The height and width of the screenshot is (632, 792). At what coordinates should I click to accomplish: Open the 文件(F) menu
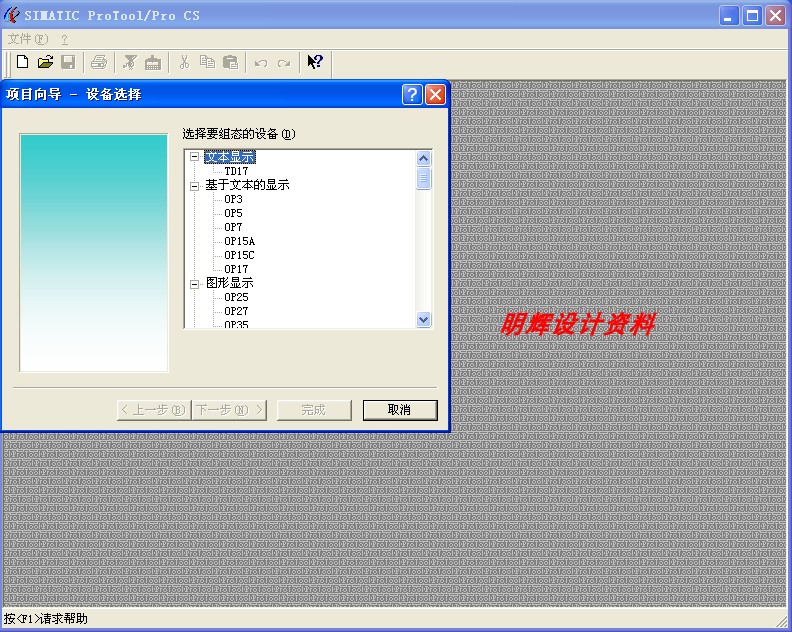tap(28, 39)
